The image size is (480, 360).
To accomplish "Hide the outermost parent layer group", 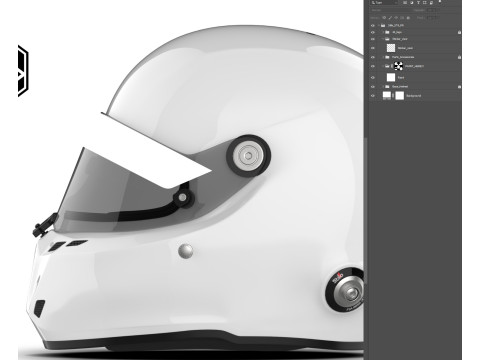I will pos(373,26).
